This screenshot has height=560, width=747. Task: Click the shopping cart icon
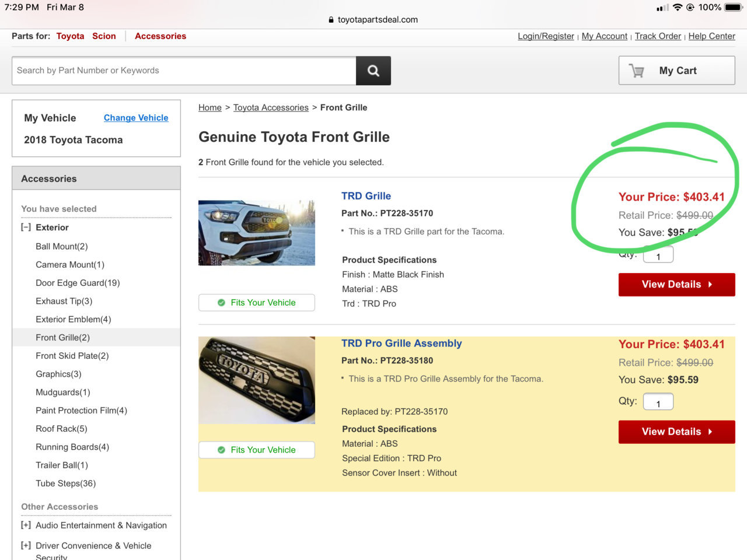pyautogui.click(x=637, y=71)
